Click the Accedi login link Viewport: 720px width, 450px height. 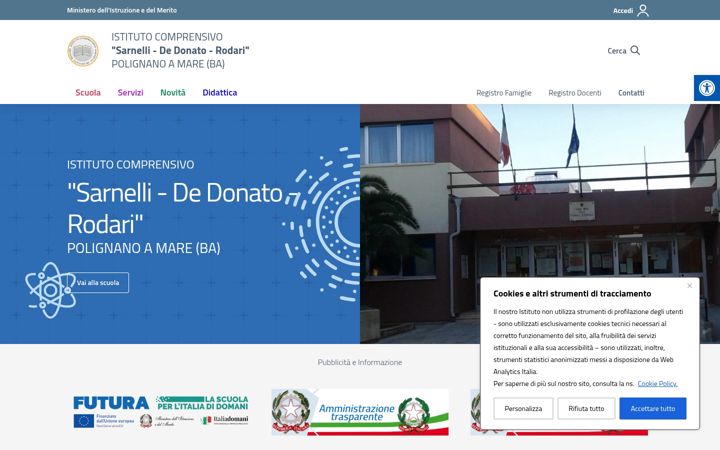pyautogui.click(x=623, y=11)
